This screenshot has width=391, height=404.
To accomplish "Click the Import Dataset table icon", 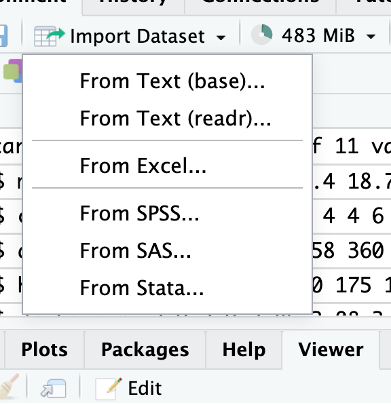I will (49, 36).
